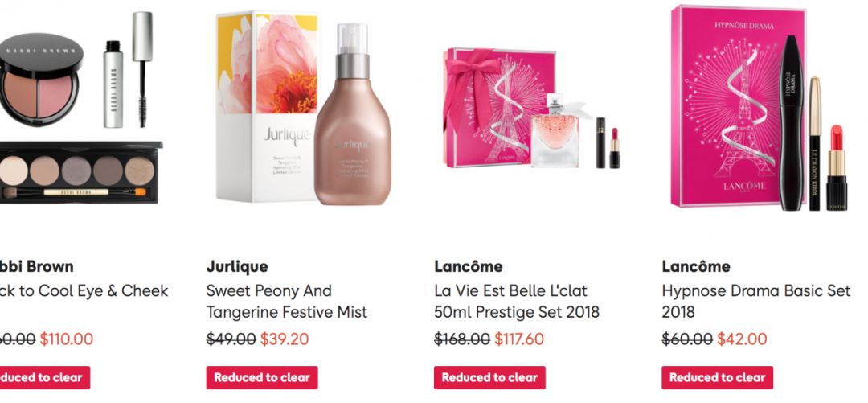This screenshot has width=868, height=403.
Task: Open Back to Cool Eye & Cheek link
Action: 84,291
